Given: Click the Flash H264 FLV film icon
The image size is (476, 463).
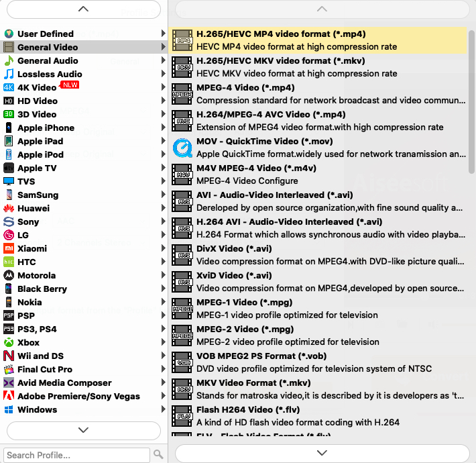Looking at the screenshot, I should coord(182,416).
